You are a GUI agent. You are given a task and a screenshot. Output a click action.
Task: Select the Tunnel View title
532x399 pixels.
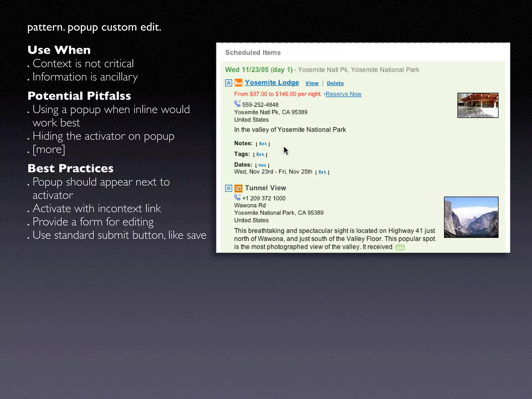click(265, 188)
